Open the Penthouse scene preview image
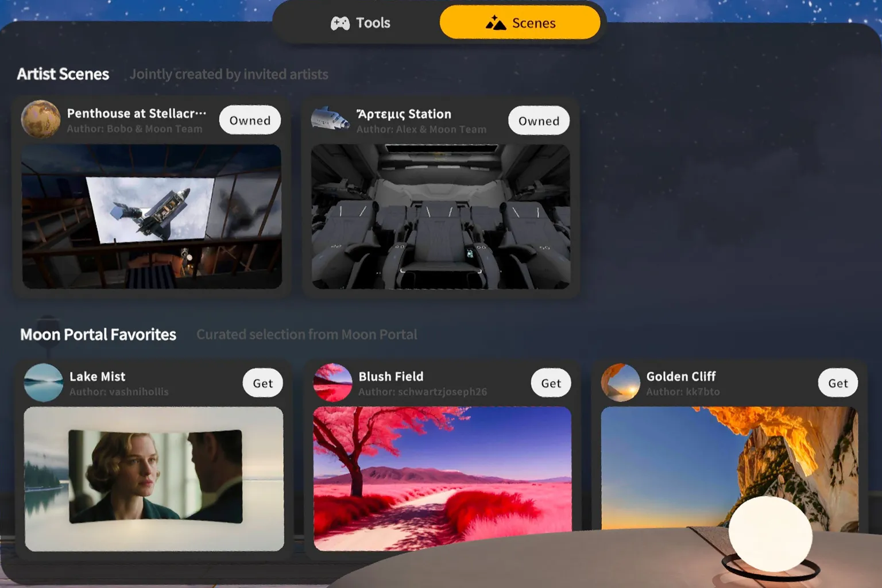The width and height of the screenshot is (882, 588). [151, 216]
